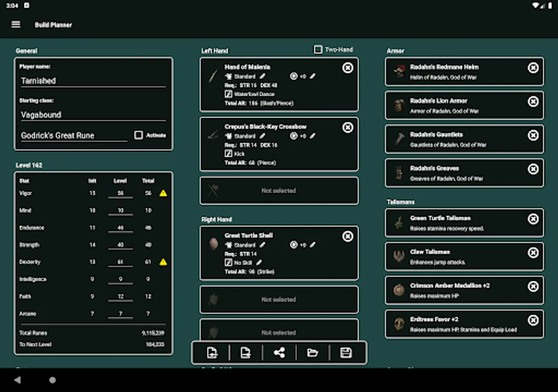The image size is (558, 392).
Task: Click the import build file icon
Action: pos(212,353)
